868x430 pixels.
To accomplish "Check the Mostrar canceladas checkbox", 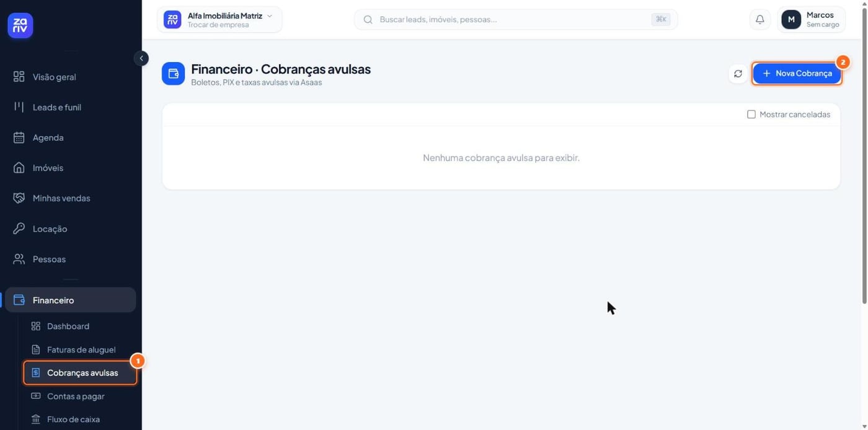I will coord(751,115).
